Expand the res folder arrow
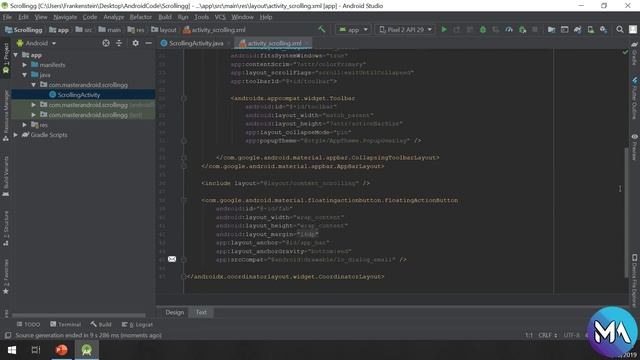This screenshot has width=640, height=360. point(25,124)
